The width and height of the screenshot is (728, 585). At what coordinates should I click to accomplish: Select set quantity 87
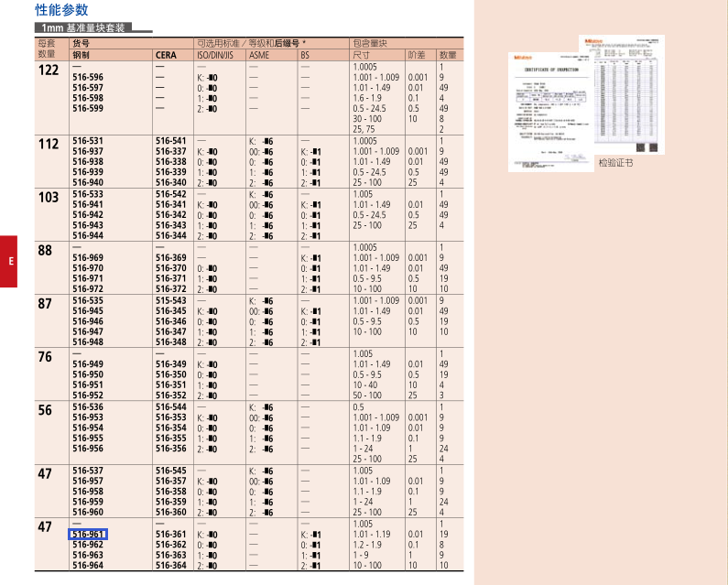pos(45,304)
